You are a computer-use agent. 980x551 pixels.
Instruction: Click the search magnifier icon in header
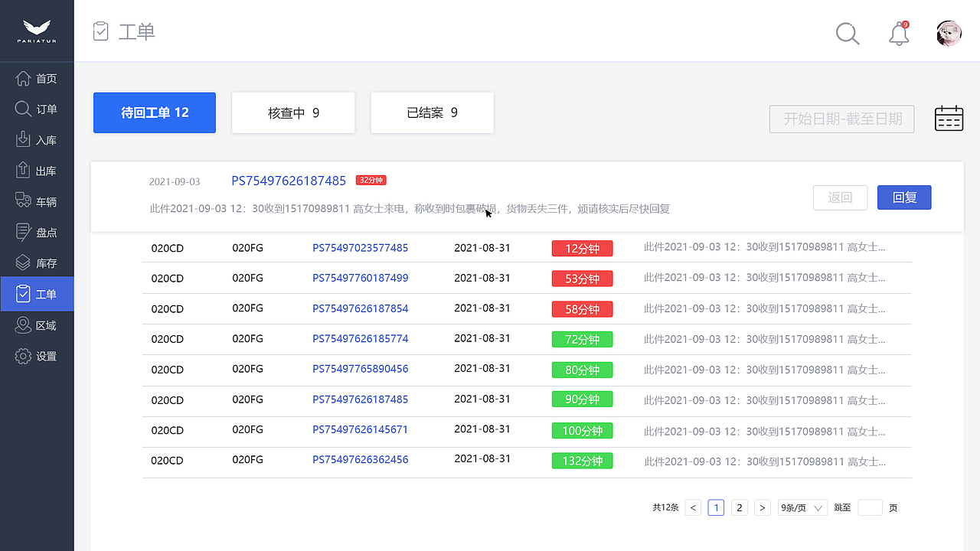(848, 34)
